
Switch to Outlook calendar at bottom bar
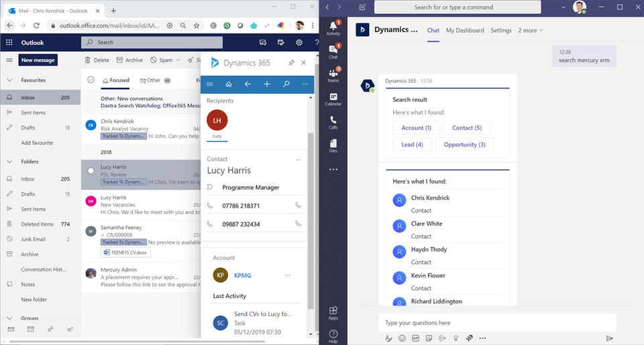tap(30, 329)
